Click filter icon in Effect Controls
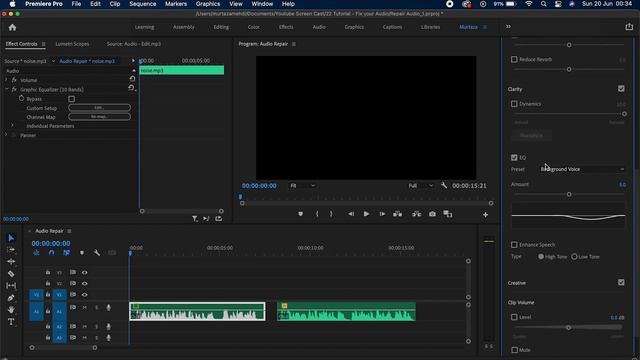 coord(195,219)
